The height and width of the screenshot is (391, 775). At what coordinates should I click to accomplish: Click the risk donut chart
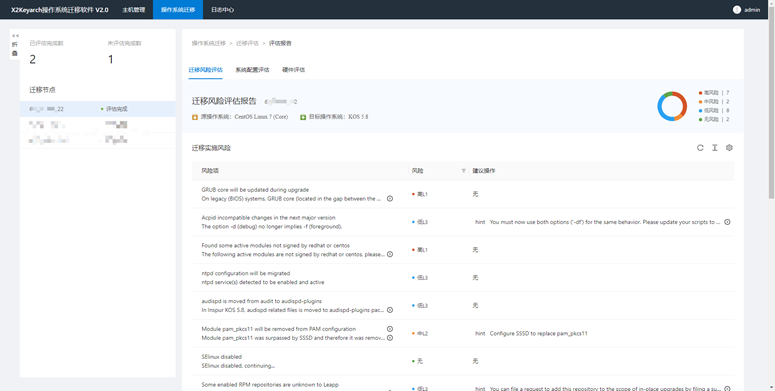[672, 106]
